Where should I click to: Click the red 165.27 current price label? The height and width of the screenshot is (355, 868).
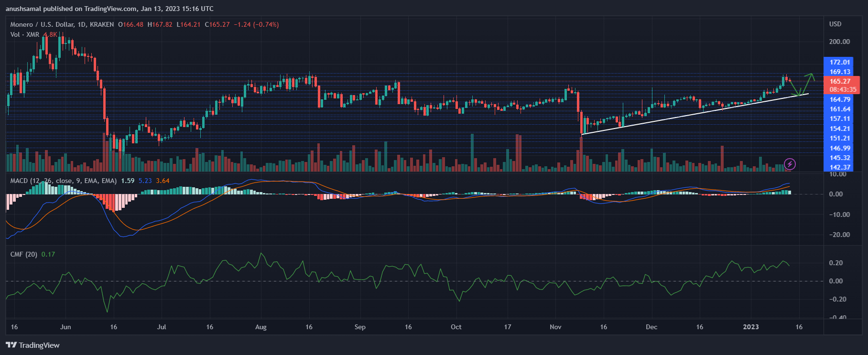[839, 81]
